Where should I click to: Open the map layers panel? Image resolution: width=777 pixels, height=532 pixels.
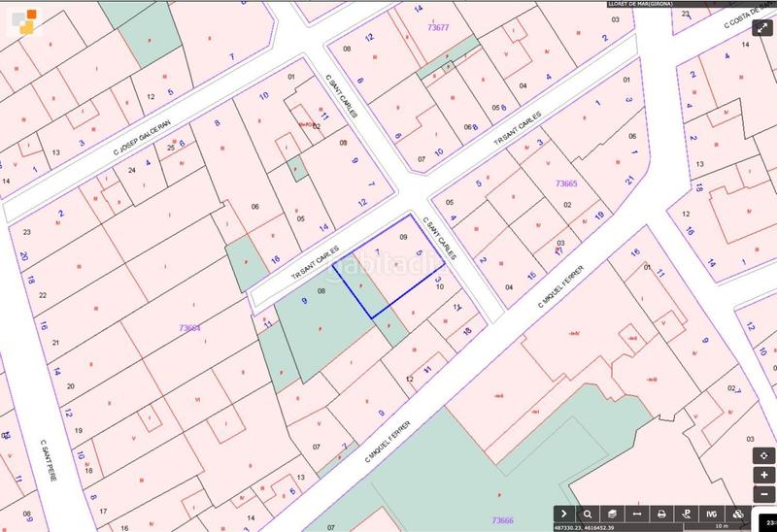tap(612, 513)
